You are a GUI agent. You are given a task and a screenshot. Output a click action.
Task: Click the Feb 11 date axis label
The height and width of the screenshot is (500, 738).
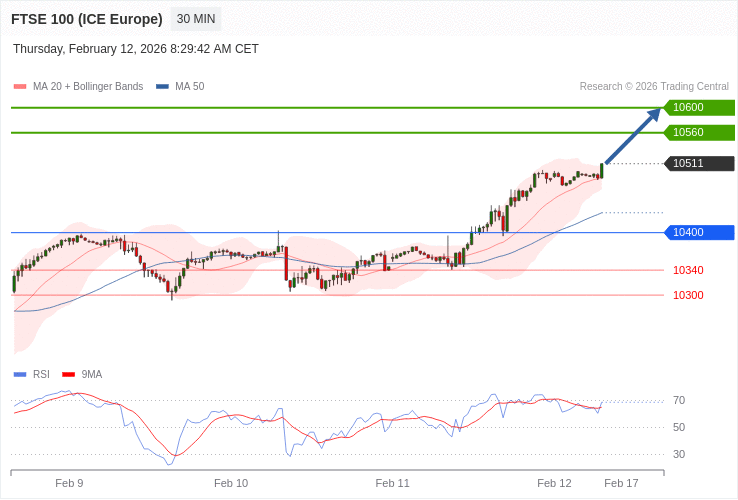(392, 483)
